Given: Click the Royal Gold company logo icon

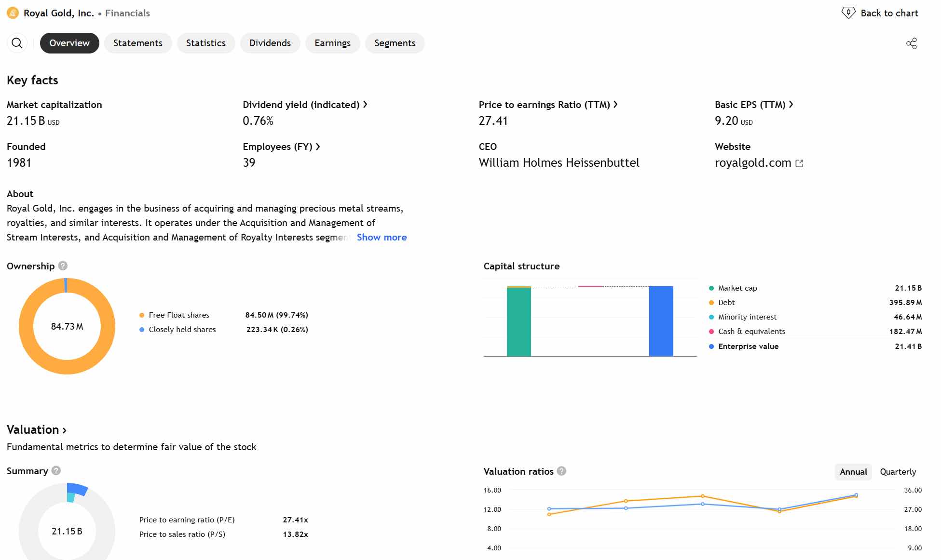Looking at the screenshot, I should pos(13,13).
